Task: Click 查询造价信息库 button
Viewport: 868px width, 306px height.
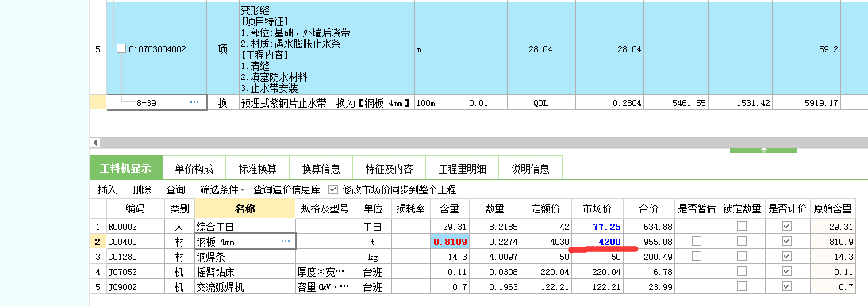Action: (x=286, y=189)
